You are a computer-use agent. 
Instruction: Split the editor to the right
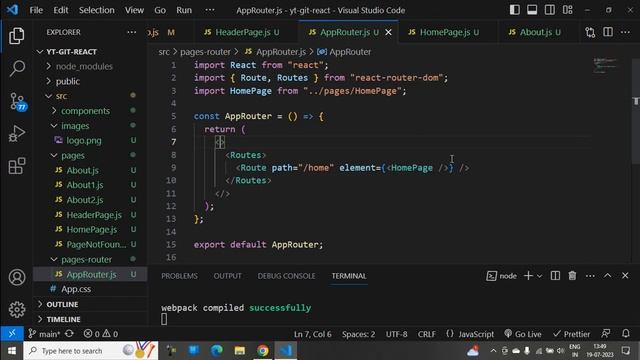coord(608,32)
